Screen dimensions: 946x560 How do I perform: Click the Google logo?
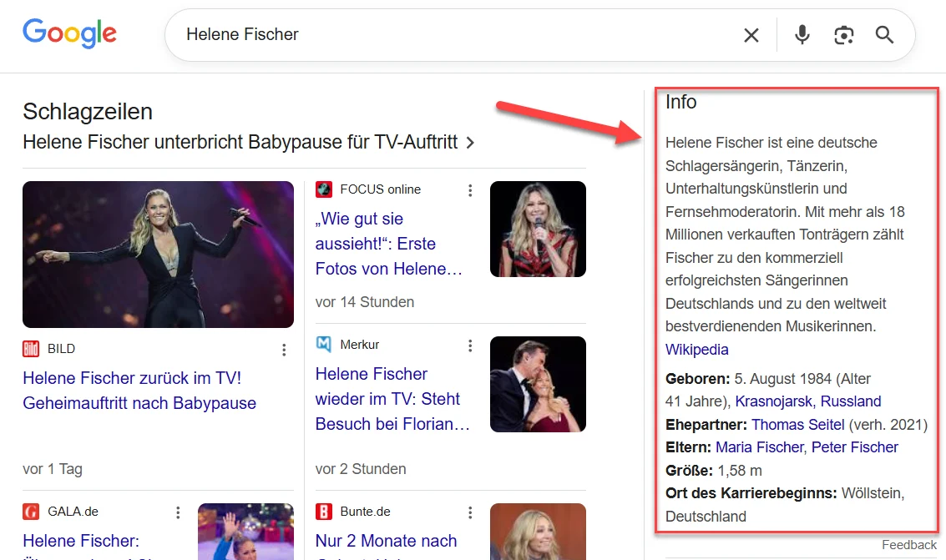(x=69, y=33)
